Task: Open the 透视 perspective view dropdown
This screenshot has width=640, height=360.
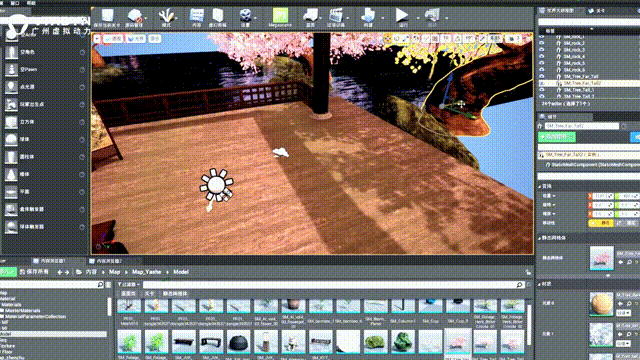Action: [113, 39]
